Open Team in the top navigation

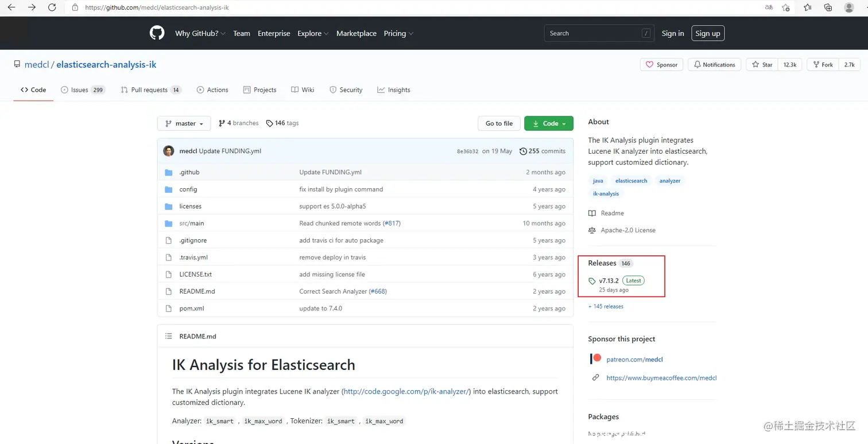[x=242, y=33]
